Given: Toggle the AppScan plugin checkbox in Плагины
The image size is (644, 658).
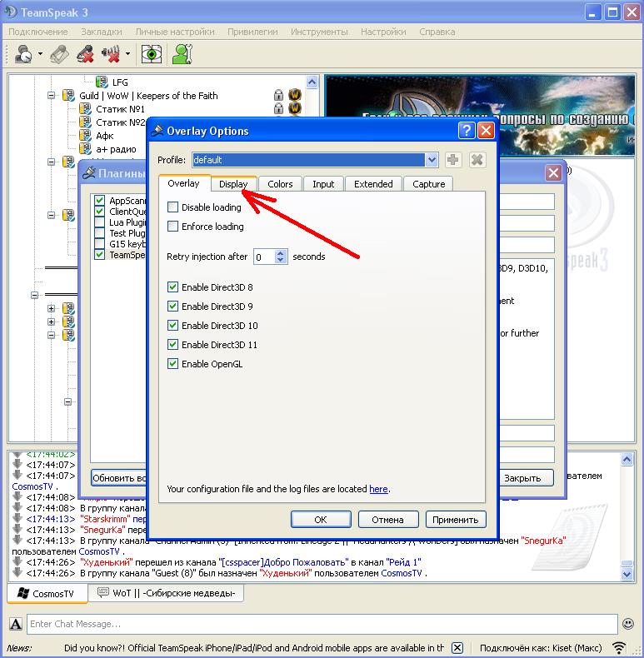Looking at the screenshot, I should click(x=99, y=200).
